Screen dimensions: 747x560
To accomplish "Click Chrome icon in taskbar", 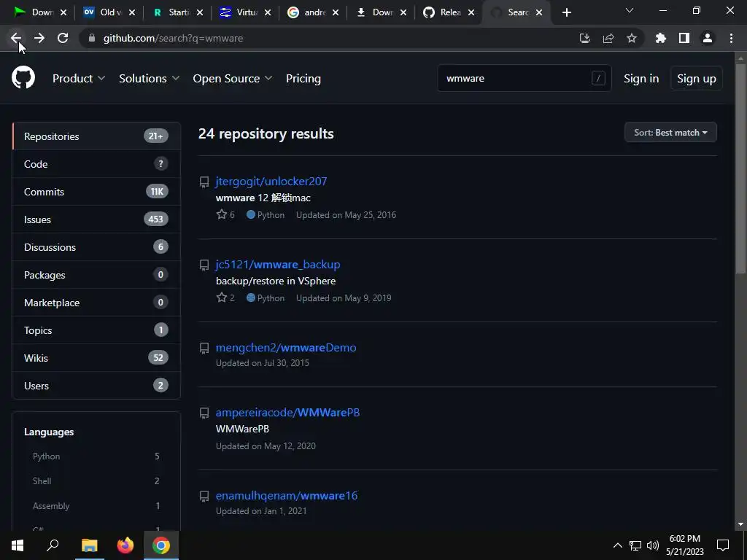I will [161, 545].
